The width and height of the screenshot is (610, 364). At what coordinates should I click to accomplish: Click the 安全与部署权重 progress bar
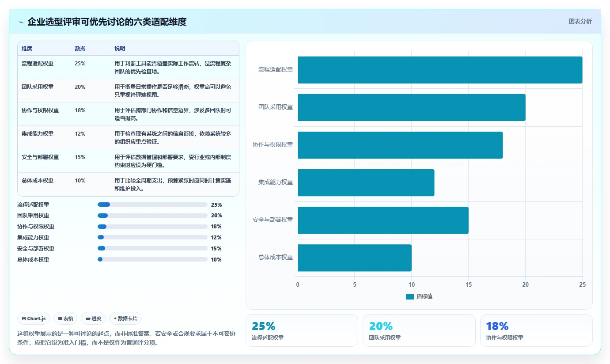[x=152, y=249]
